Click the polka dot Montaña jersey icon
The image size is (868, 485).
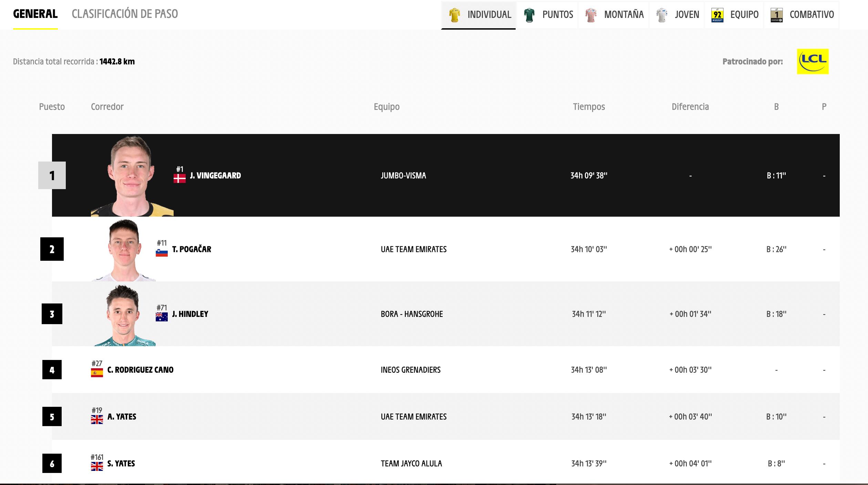591,15
